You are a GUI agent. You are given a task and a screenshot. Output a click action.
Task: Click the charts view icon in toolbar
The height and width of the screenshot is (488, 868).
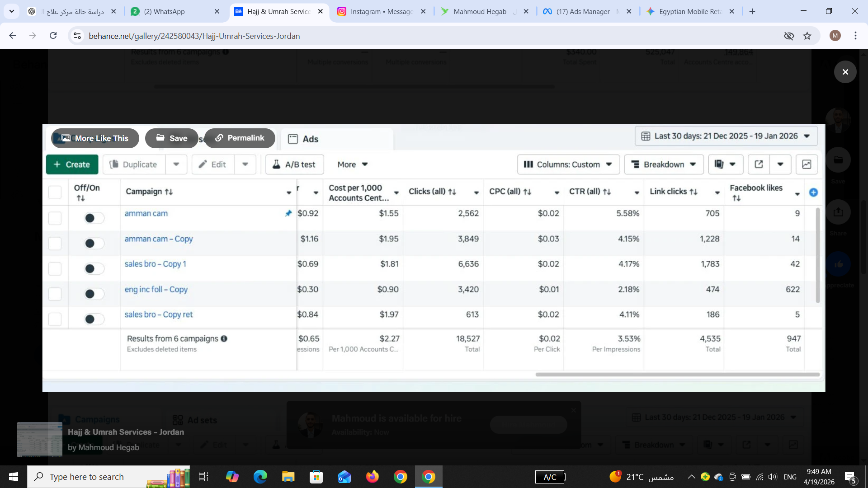point(807,164)
